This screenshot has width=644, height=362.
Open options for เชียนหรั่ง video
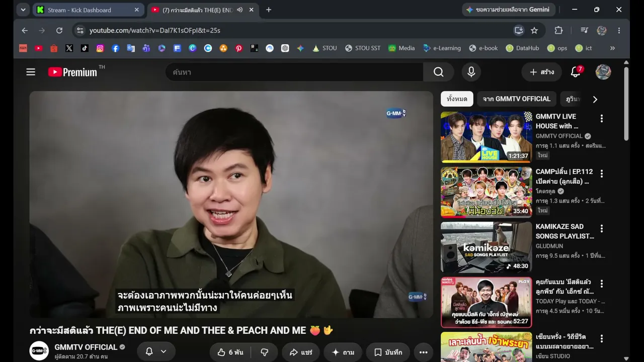click(x=601, y=339)
